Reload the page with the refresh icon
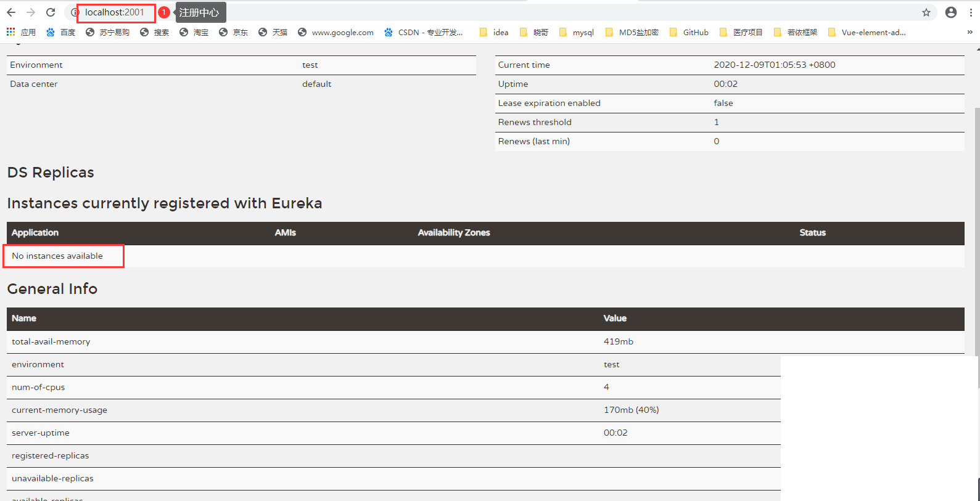 pyautogui.click(x=51, y=12)
